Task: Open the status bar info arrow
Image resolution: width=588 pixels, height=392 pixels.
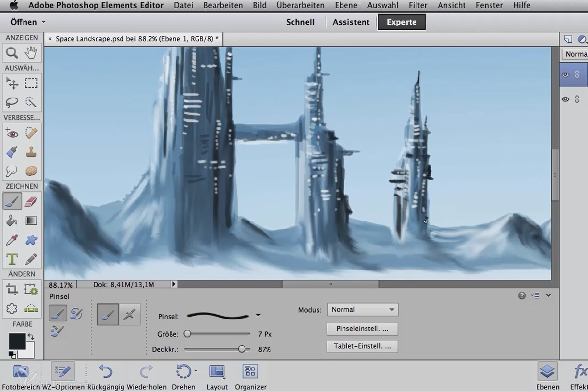Action: [x=174, y=284]
